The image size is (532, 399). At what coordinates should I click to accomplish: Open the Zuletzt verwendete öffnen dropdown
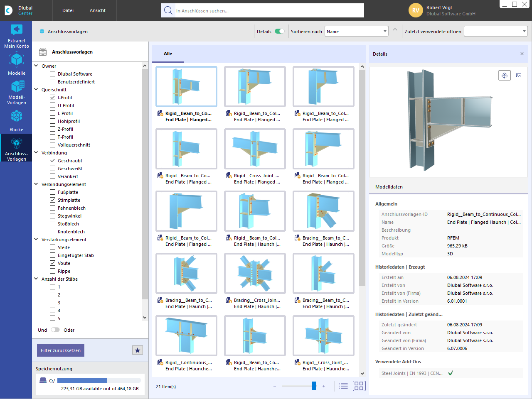(495, 32)
